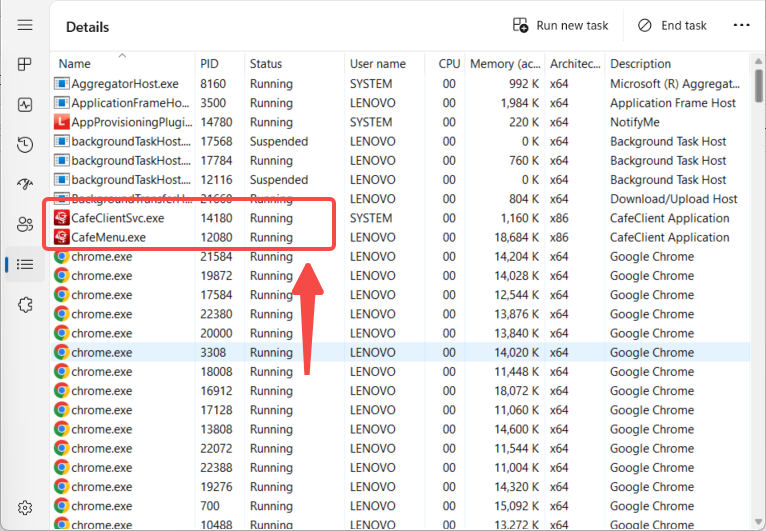Image resolution: width=766 pixels, height=531 pixels.
Task: Go to Processes page in sidebar
Action: (x=25, y=65)
